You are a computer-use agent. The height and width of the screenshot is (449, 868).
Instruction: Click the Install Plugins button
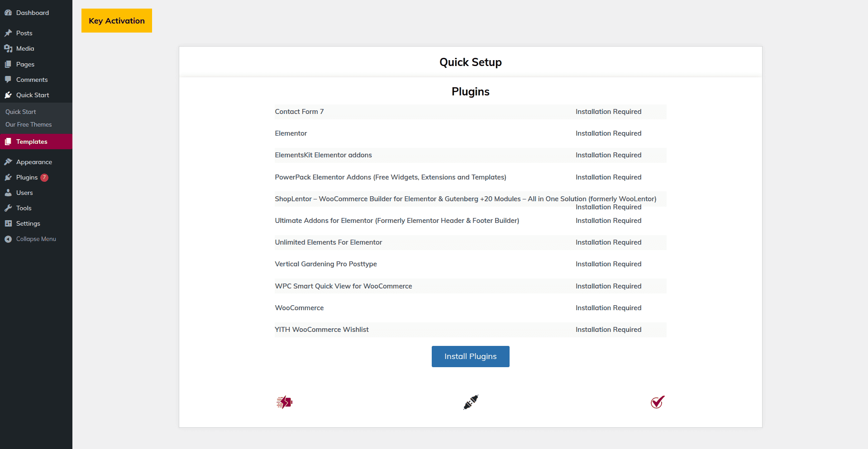pyautogui.click(x=471, y=356)
